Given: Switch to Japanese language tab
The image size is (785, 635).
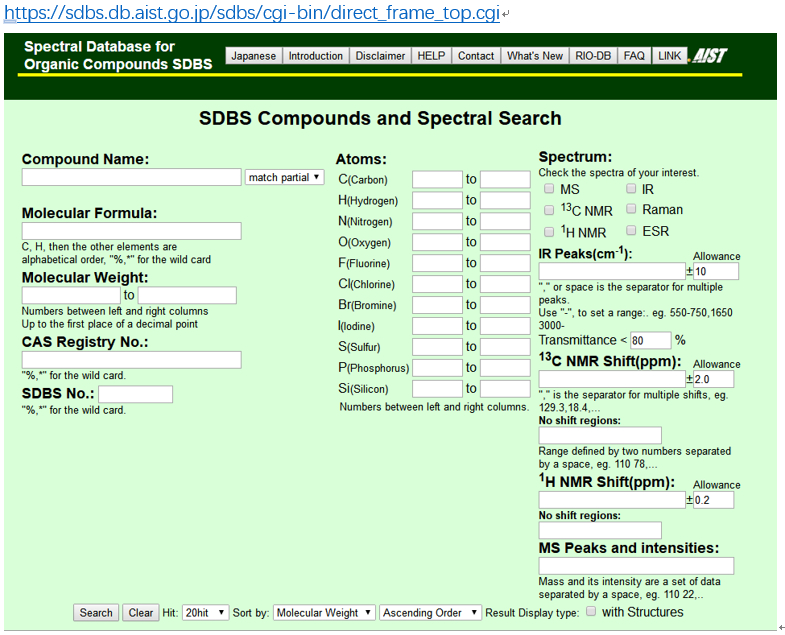Looking at the screenshot, I should pos(253,56).
